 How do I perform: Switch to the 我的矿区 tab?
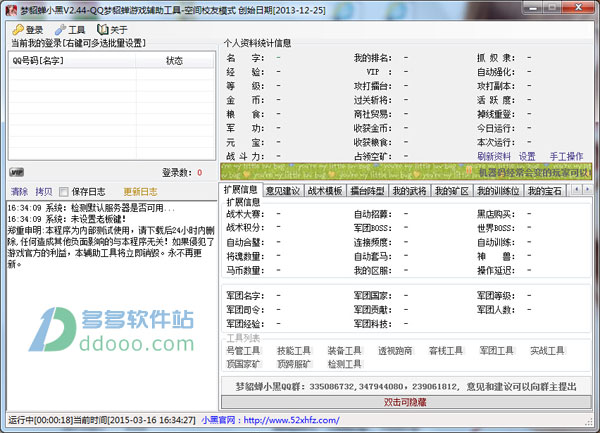(x=452, y=190)
